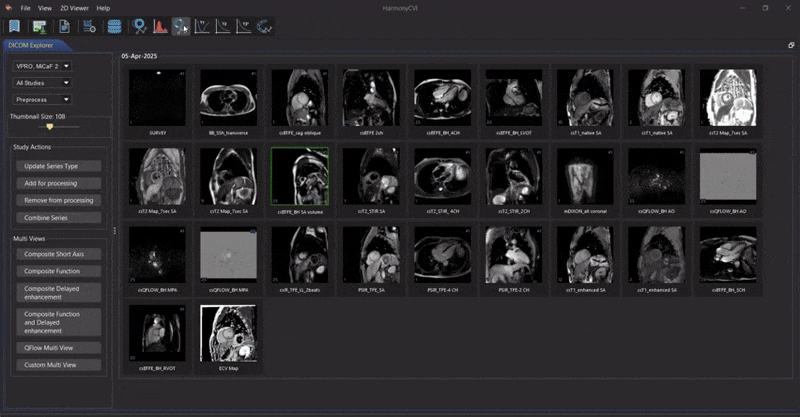This screenshot has height=417, width=800.
Task: Click the Thumbnail Size slider handle
Action: [x=49, y=127]
